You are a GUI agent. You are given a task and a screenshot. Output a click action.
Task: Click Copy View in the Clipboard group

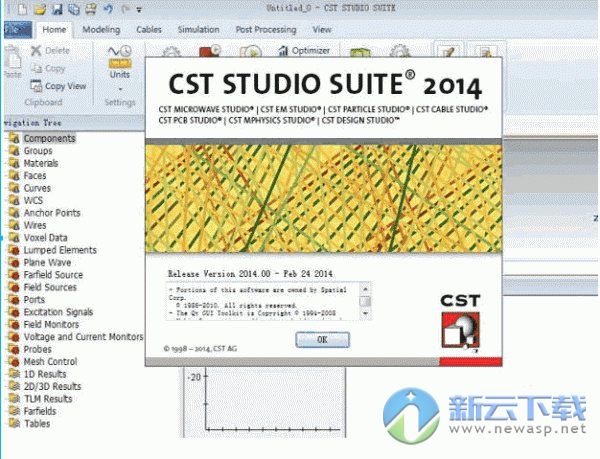[x=58, y=86]
